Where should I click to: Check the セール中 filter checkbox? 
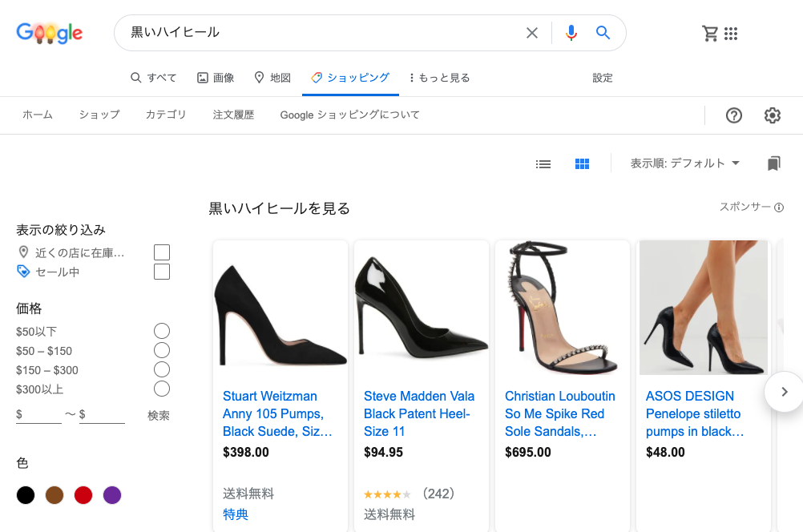(x=161, y=271)
